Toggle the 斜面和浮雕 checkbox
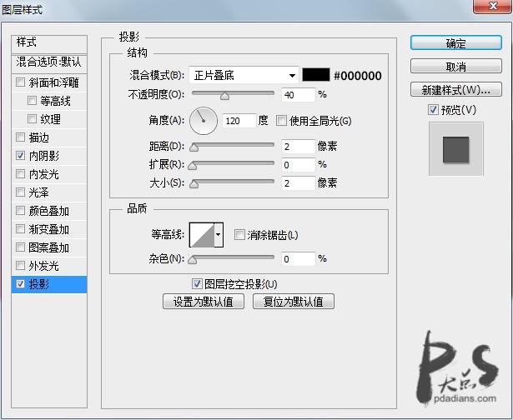This screenshot has height=420, width=513. coord(20,82)
